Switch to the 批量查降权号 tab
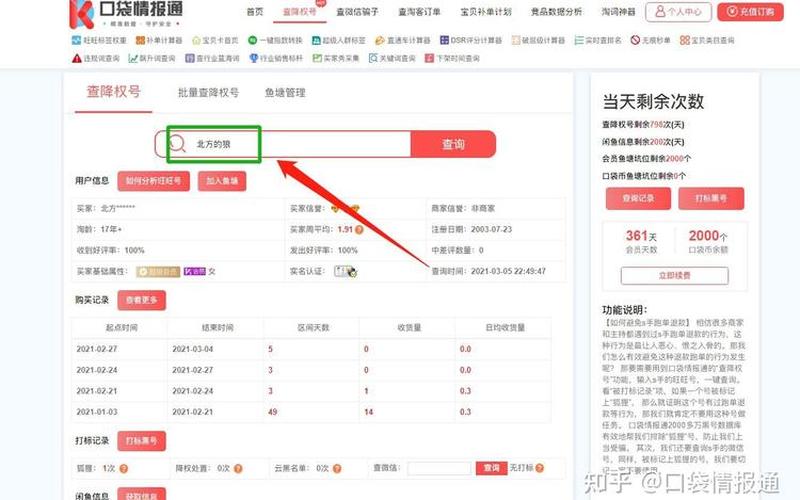The height and width of the screenshot is (500, 800). [x=208, y=93]
